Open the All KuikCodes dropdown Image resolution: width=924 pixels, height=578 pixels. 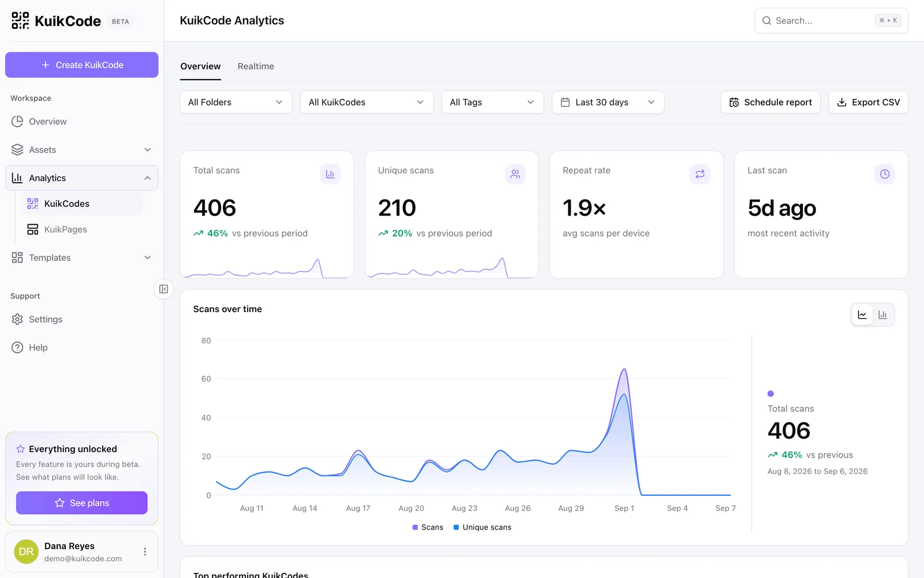(367, 102)
